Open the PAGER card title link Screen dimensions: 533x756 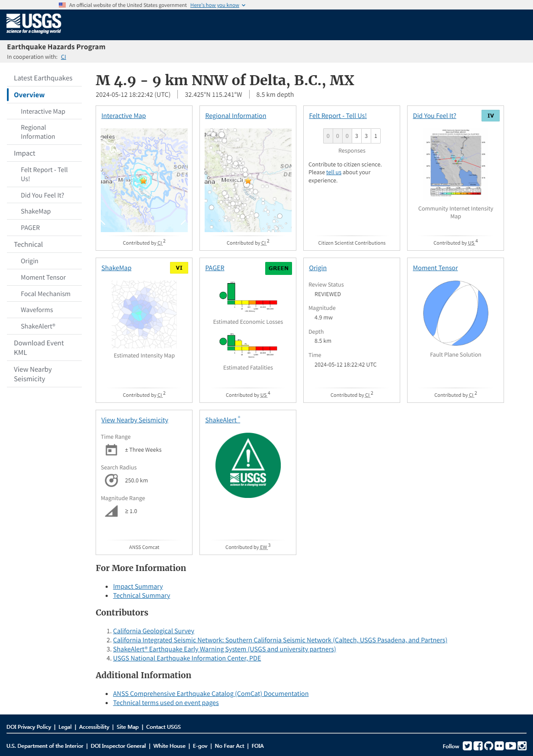pos(215,268)
